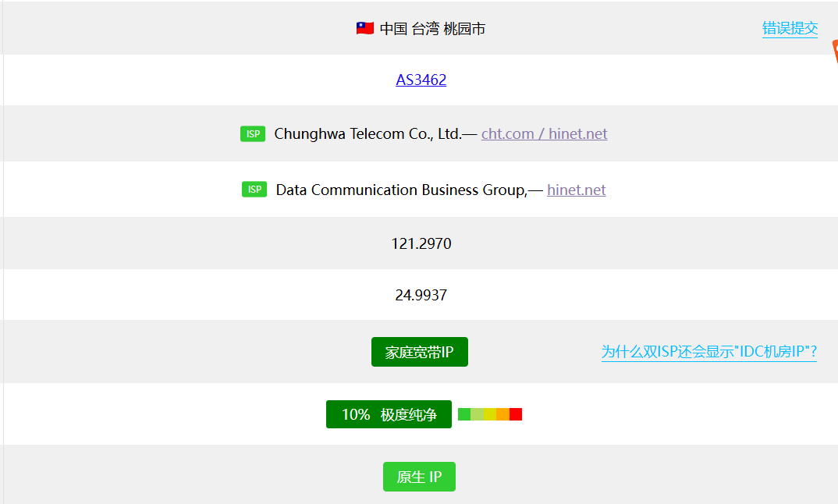Image resolution: width=838 pixels, height=504 pixels.
Task: Click the orange segment of the purity bar
Action: coord(503,414)
